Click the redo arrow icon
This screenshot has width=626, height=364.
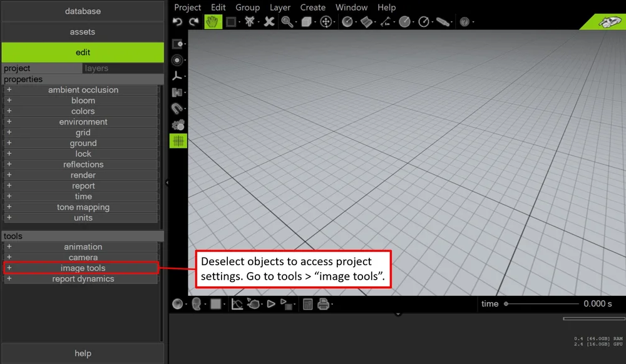[x=193, y=21]
